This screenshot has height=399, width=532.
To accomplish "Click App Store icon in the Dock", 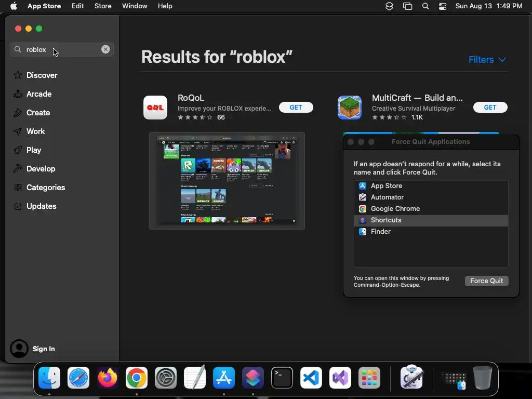I will click(224, 378).
